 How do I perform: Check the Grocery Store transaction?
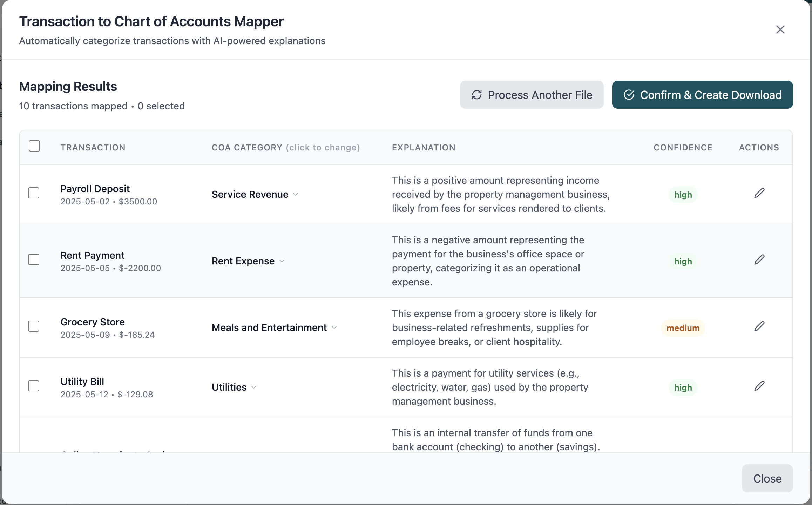point(34,326)
